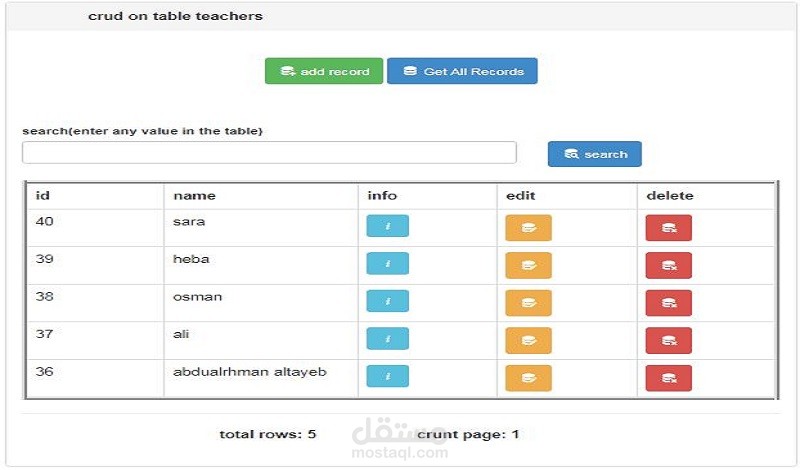
Task: Delete the record for ali
Action: click(668, 340)
